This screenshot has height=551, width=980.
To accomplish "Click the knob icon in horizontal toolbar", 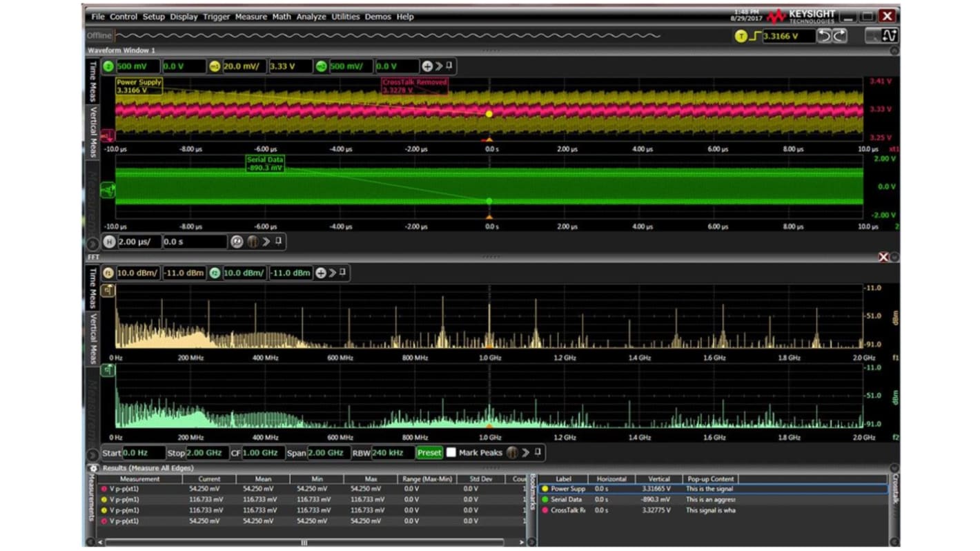I will point(253,242).
